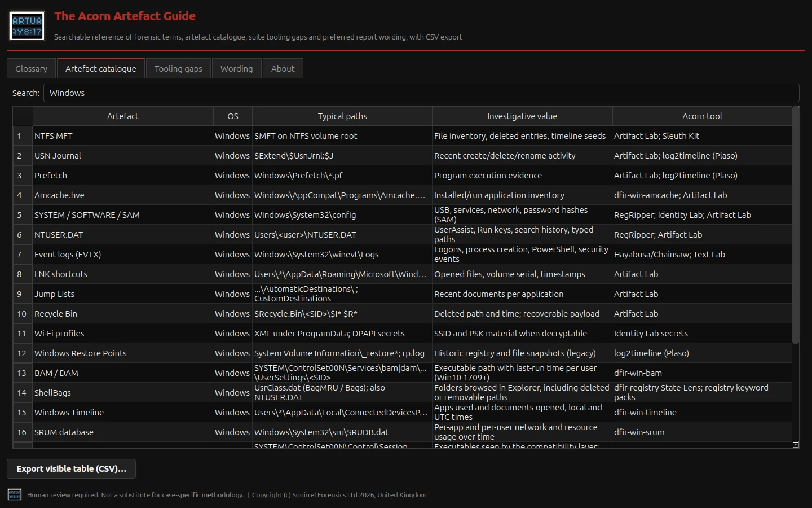This screenshot has height=508, width=812.
Task: Click the table scrollbar down arrow
Action: click(796, 445)
